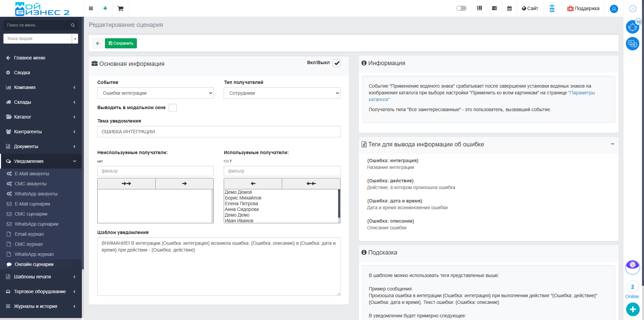Expand the Каталог sidebar menu
The image size is (644, 320).
click(41, 117)
